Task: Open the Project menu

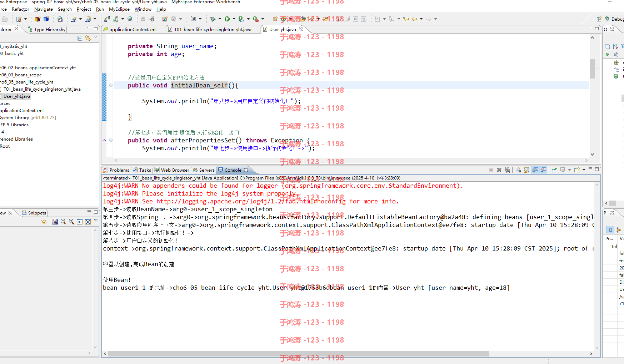Action: tap(84, 9)
